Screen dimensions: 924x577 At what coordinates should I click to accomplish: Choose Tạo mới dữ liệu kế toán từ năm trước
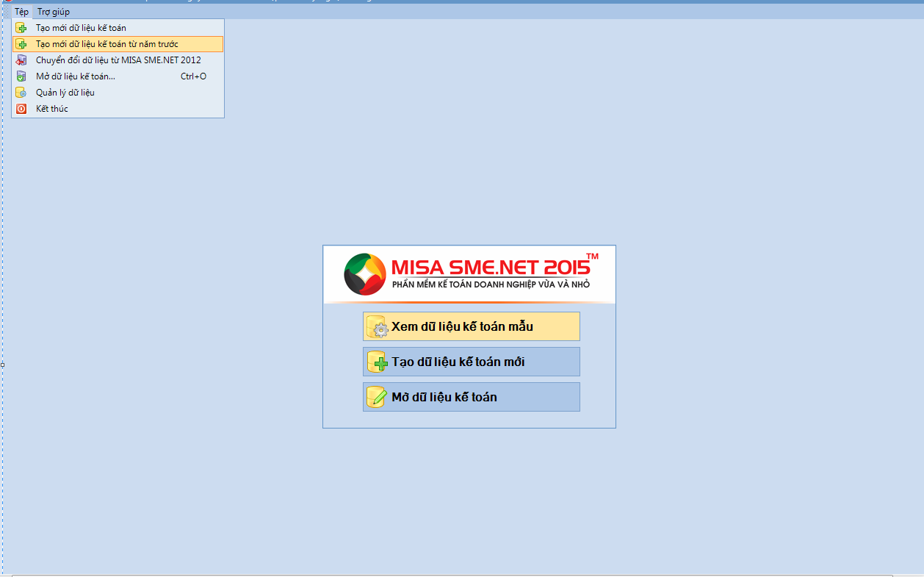tap(118, 44)
